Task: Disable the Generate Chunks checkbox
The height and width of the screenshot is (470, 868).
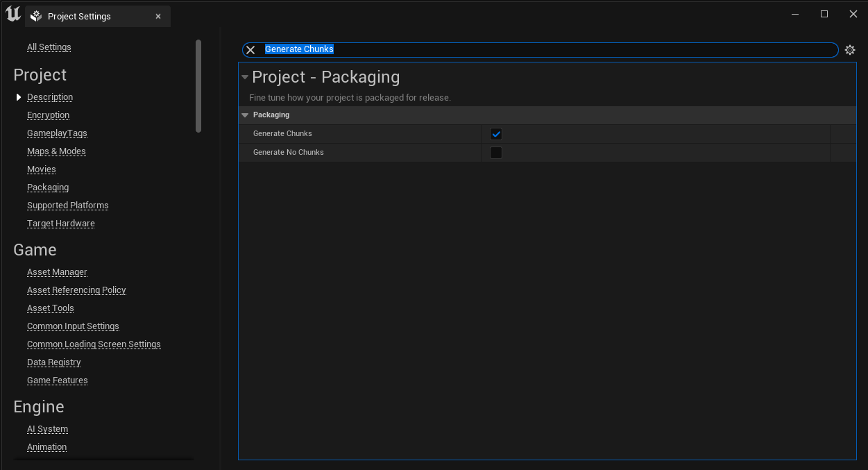Action: (495, 133)
